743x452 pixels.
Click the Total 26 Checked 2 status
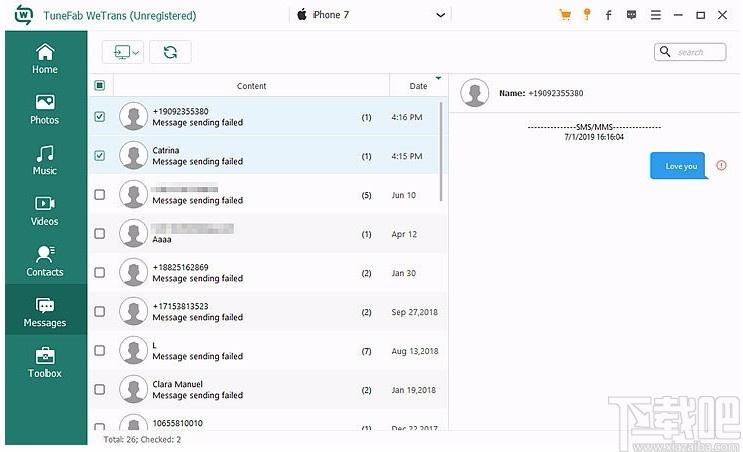[x=142, y=440]
